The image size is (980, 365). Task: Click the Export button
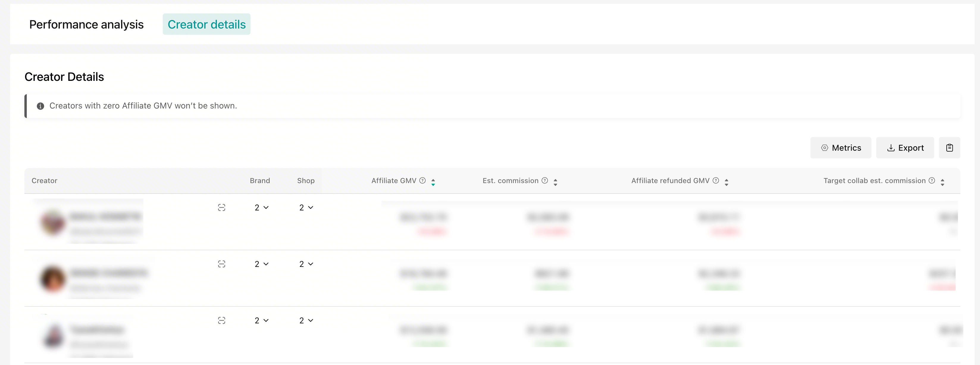pyautogui.click(x=905, y=148)
